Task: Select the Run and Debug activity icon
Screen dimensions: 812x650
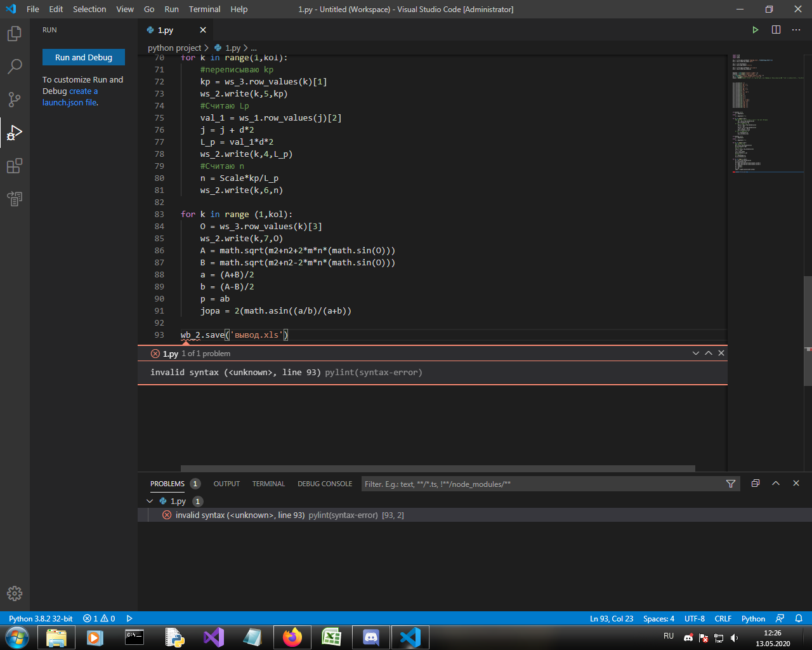Action: (15, 133)
